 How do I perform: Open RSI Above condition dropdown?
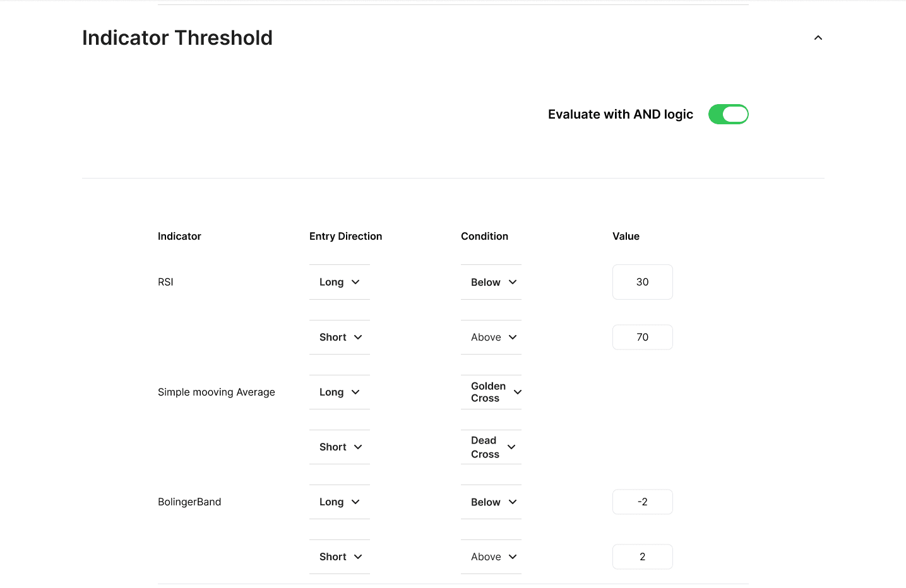(493, 338)
